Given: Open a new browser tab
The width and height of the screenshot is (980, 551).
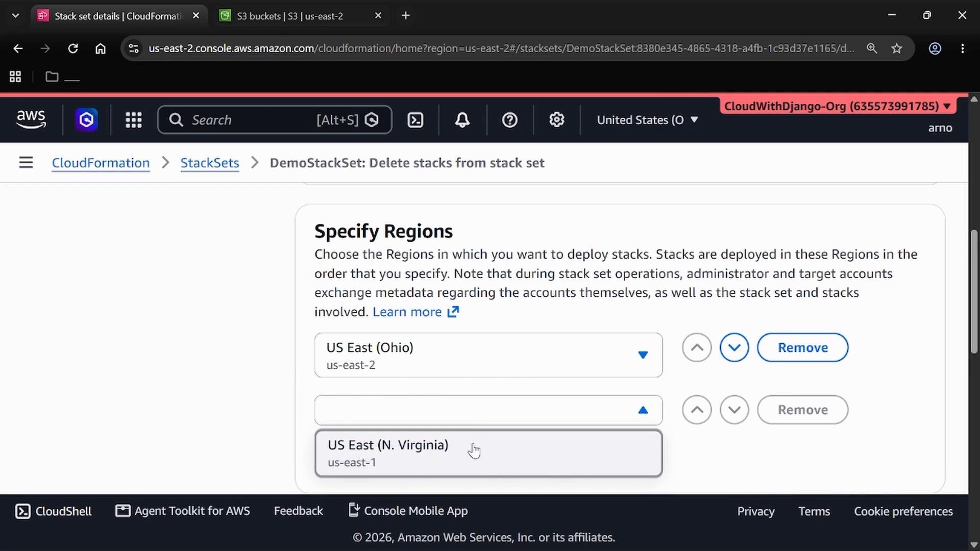Looking at the screenshot, I should coord(406,16).
